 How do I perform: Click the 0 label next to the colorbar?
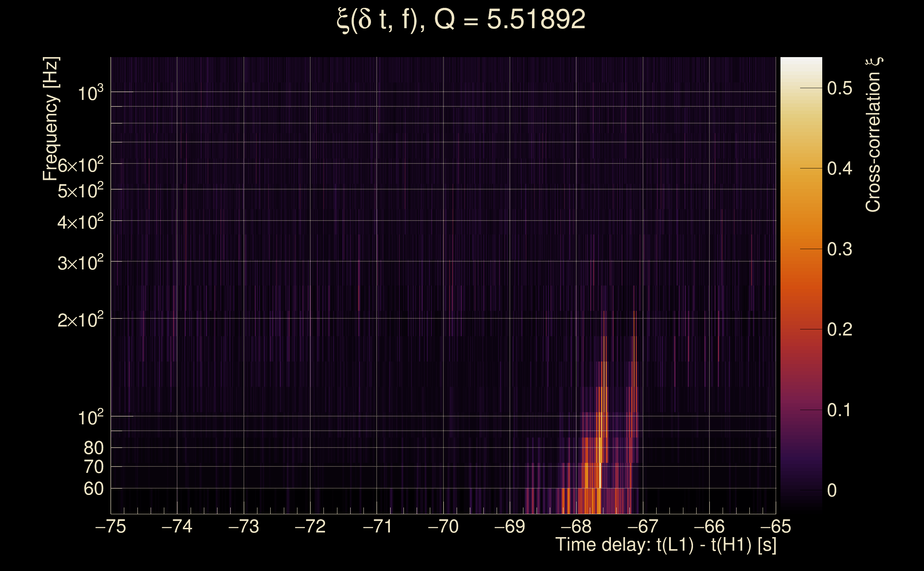[832, 491]
